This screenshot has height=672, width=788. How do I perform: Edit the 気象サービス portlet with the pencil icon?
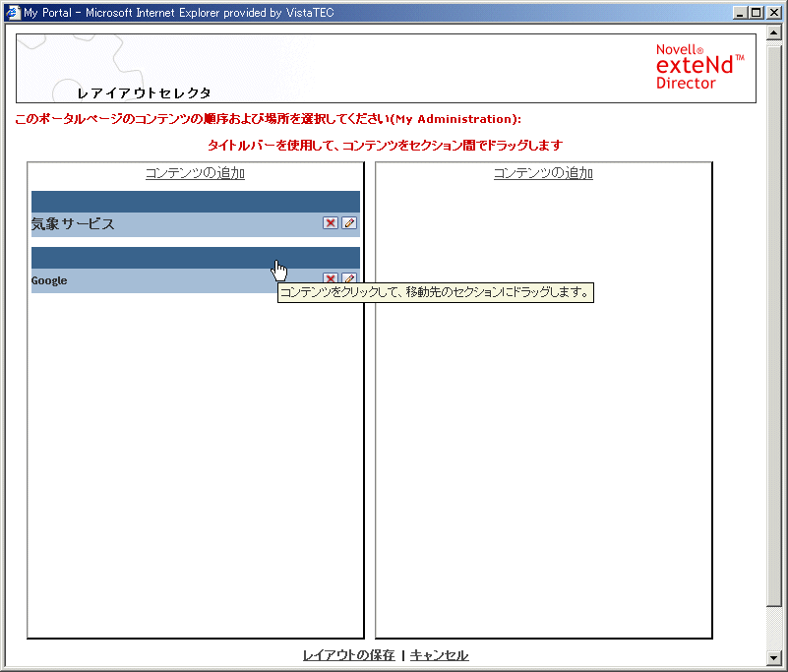[x=349, y=223]
